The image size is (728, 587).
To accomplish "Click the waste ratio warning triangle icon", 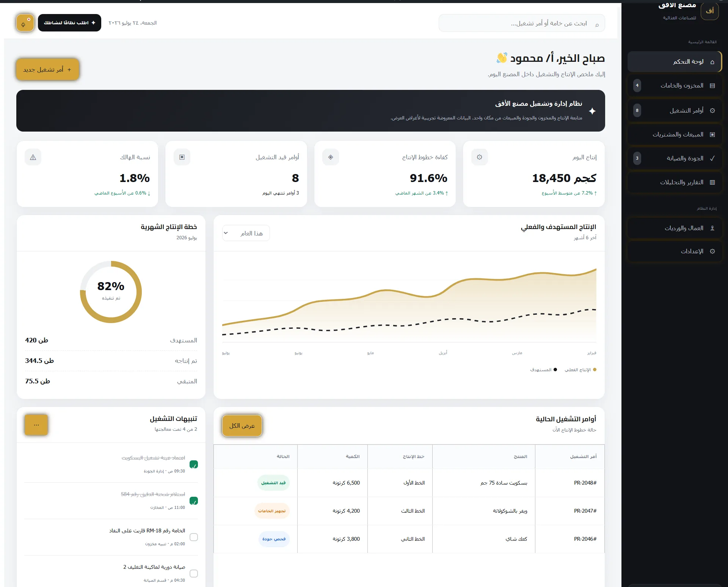I will click(x=33, y=157).
